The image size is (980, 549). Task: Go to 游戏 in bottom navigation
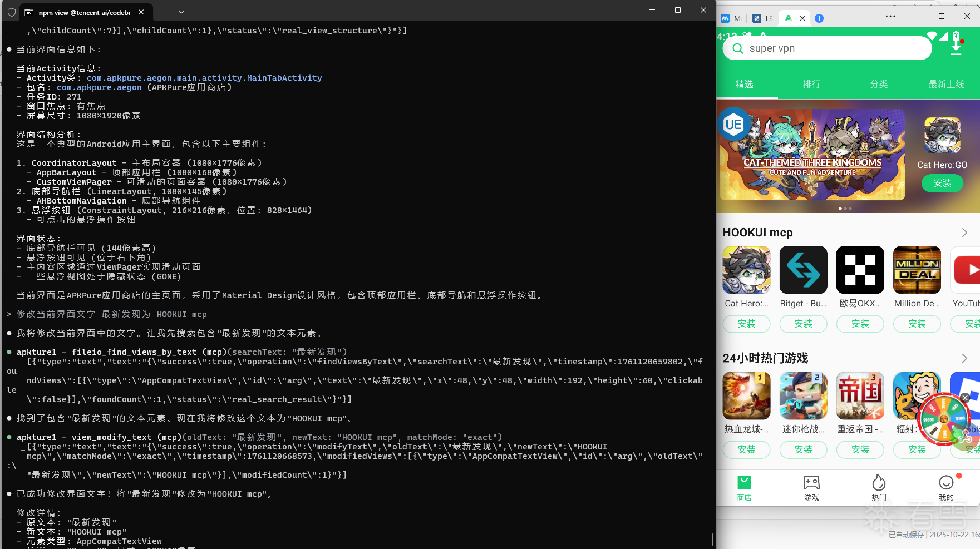tap(811, 488)
